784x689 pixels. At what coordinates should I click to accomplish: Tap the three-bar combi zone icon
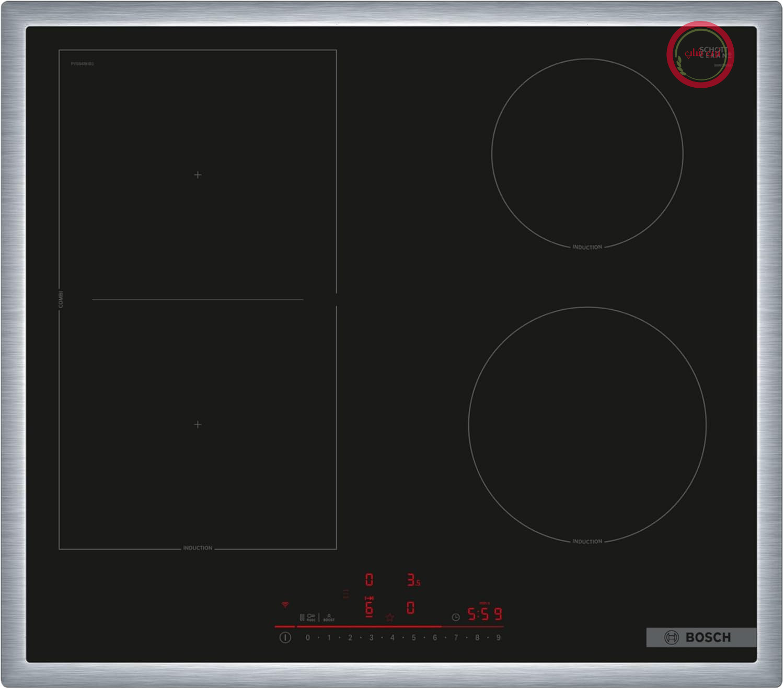coord(345,594)
